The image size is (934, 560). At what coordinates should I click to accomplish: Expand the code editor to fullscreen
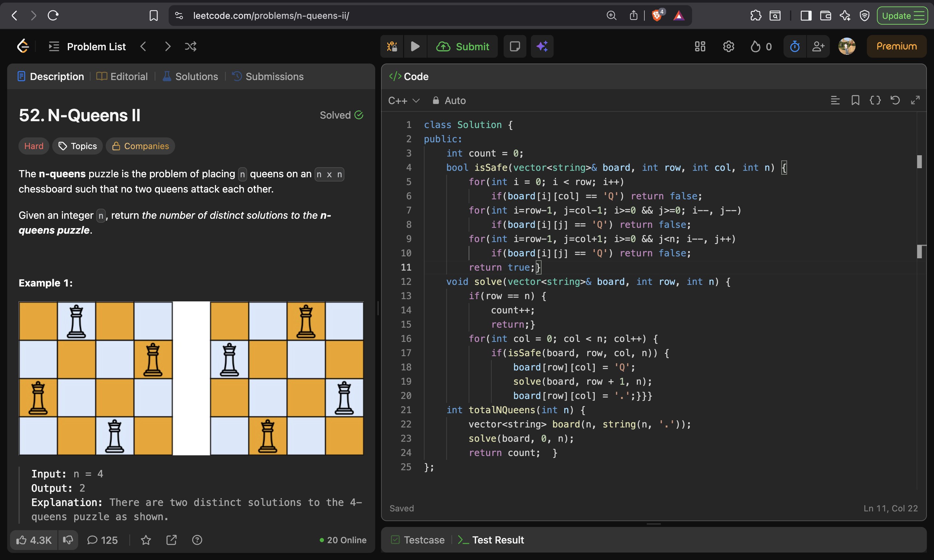click(x=915, y=100)
